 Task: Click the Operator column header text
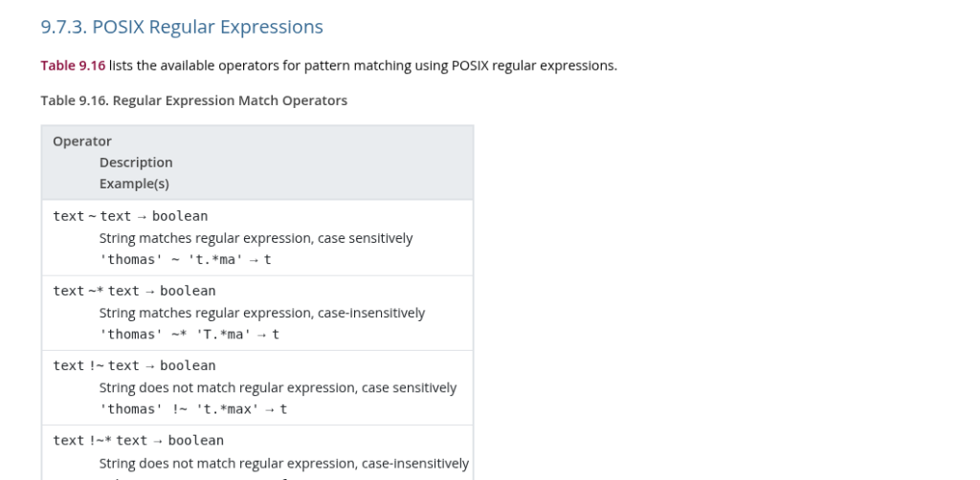tap(82, 142)
